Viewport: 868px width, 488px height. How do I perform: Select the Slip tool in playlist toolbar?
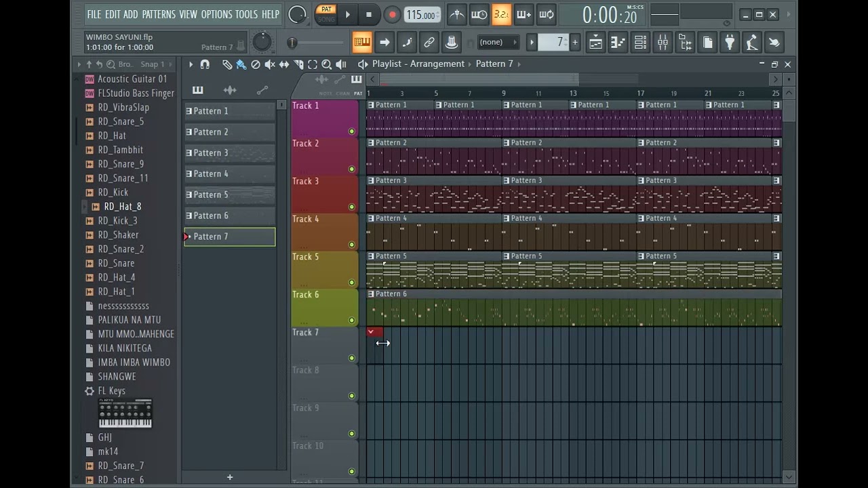(x=283, y=64)
